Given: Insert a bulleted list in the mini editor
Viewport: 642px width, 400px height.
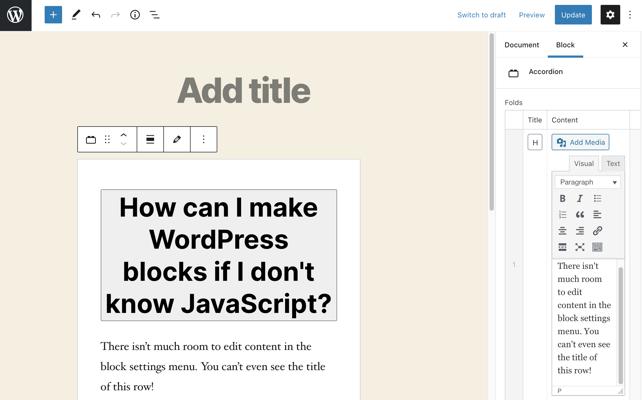Looking at the screenshot, I should (597, 199).
